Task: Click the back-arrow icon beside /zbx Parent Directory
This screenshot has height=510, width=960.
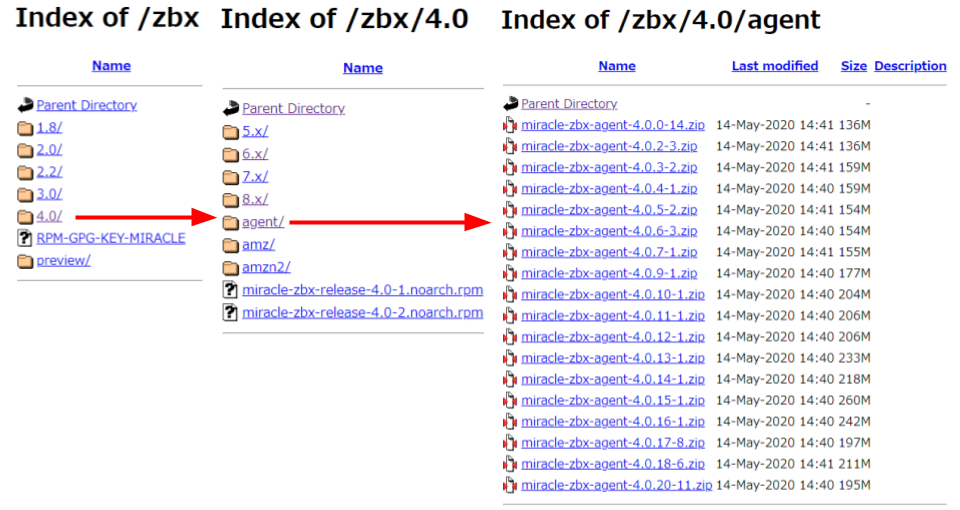Action: pyautogui.click(x=25, y=105)
